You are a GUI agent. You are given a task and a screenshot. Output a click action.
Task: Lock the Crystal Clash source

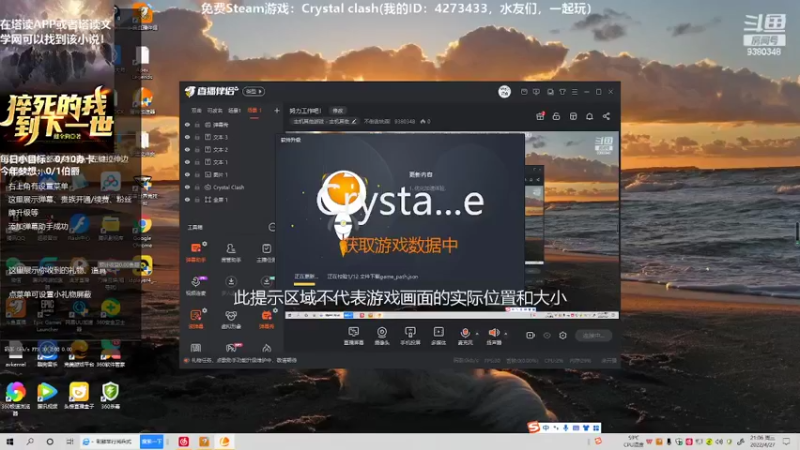tap(197, 187)
